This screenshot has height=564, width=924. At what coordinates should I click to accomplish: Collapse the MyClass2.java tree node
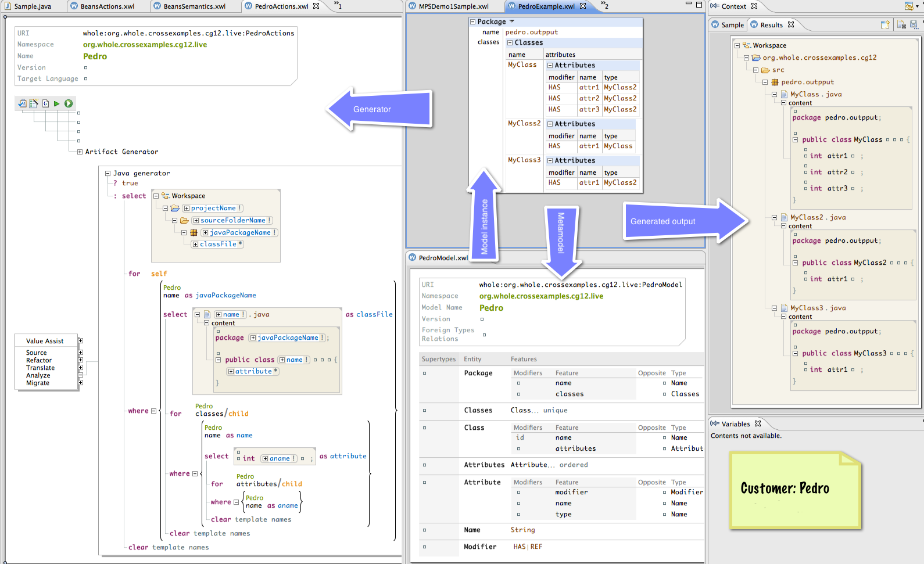coord(774,218)
